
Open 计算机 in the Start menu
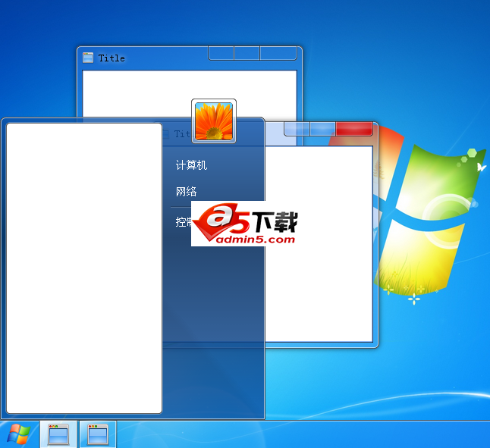pos(191,164)
